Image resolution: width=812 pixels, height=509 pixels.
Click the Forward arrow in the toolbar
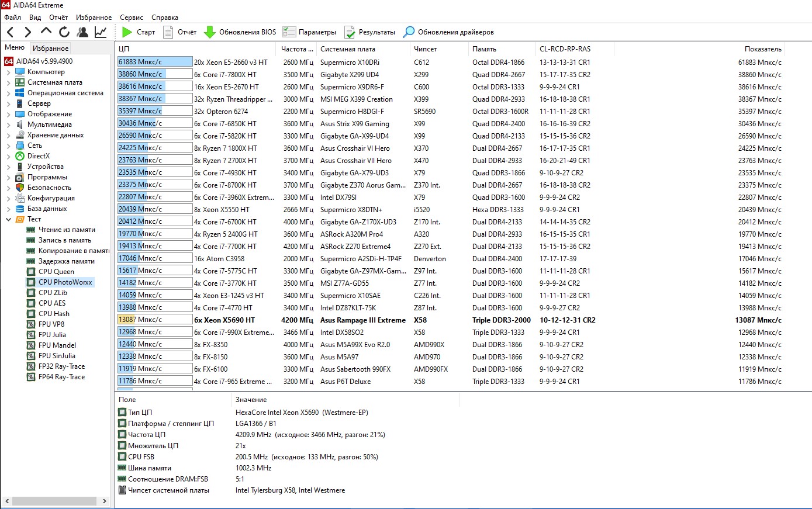[x=27, y=32]
